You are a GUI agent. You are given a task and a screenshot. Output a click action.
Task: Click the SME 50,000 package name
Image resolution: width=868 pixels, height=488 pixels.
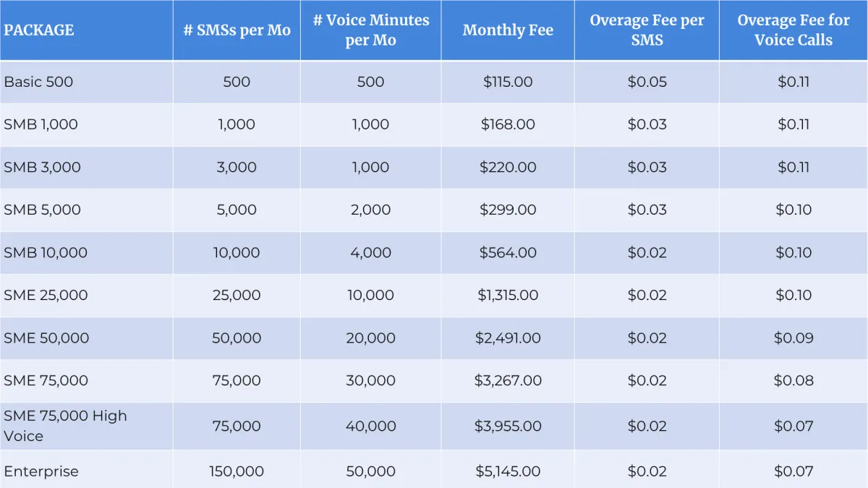click(46, 338)
